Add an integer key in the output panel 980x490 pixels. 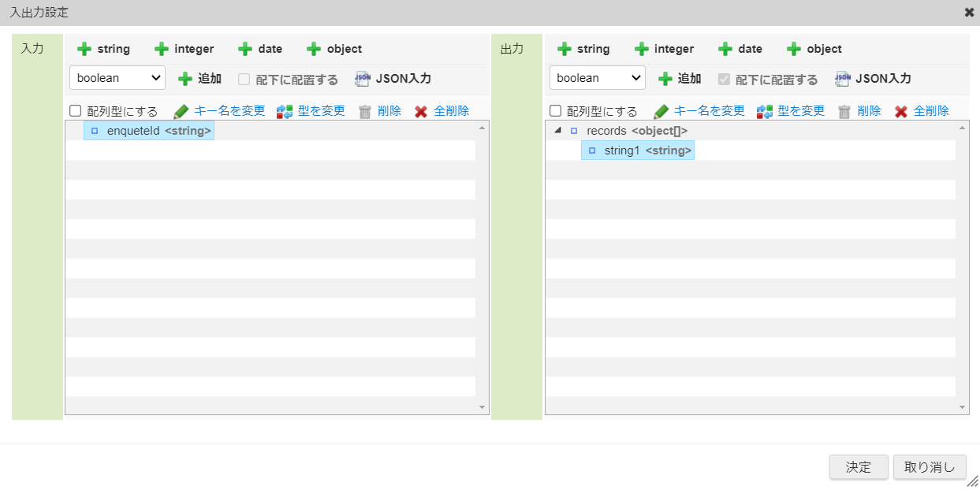(x=664, y=49)
